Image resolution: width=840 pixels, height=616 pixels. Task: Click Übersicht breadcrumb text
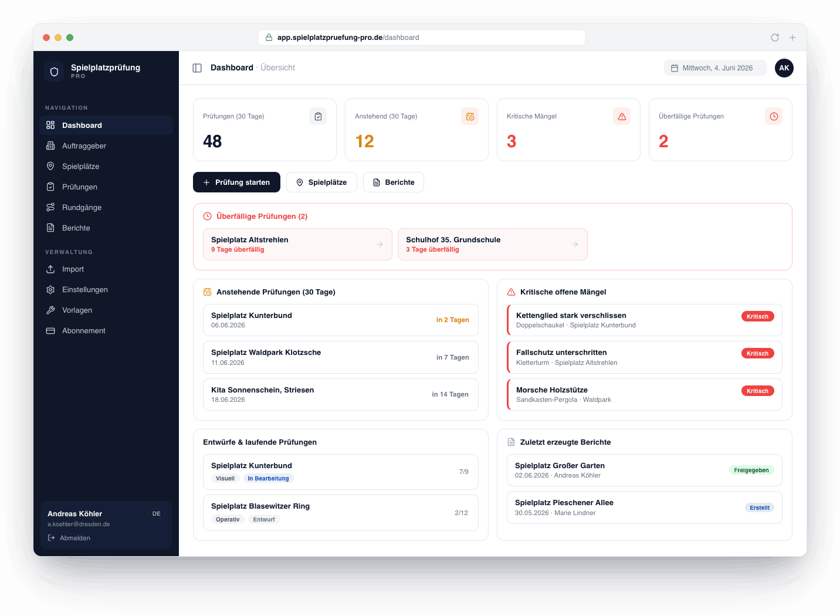point(277,68)
